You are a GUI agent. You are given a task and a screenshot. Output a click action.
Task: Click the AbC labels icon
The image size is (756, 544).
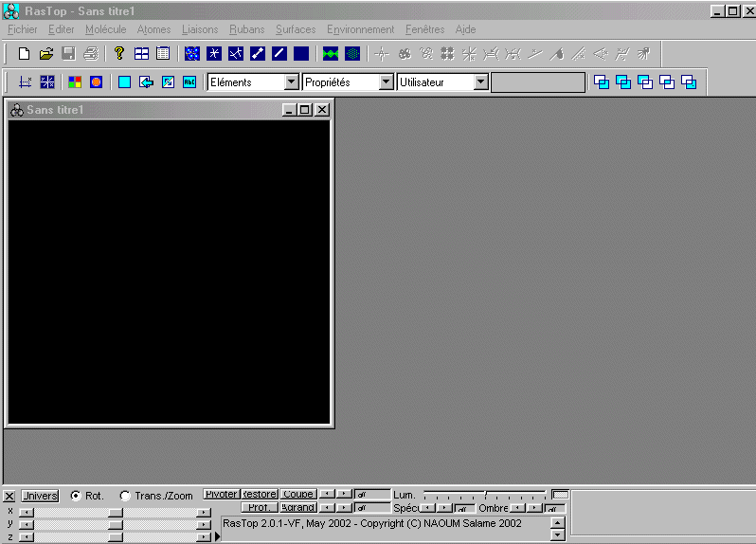[189, 82]
